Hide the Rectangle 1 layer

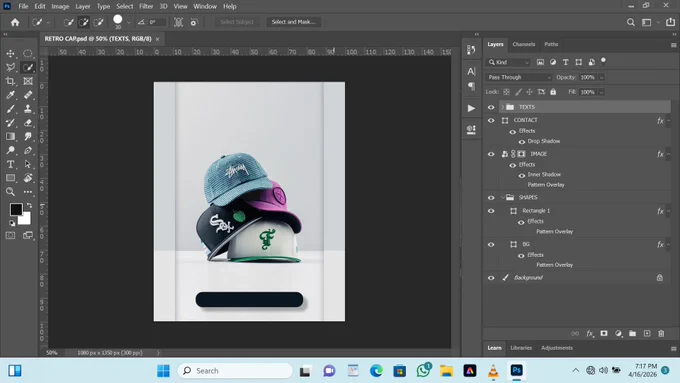pyautogui.click(x=491, y=211)
